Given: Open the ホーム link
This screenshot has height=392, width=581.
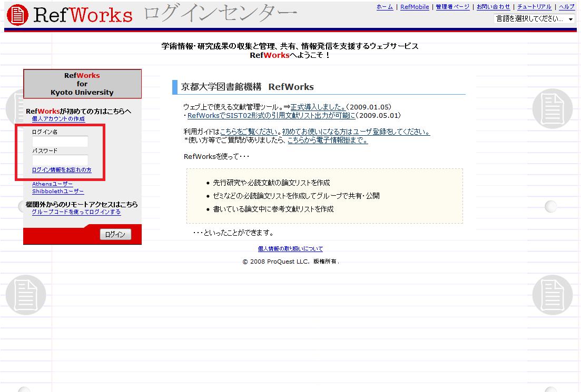Looking at the screenshot, I should point(385,7).
